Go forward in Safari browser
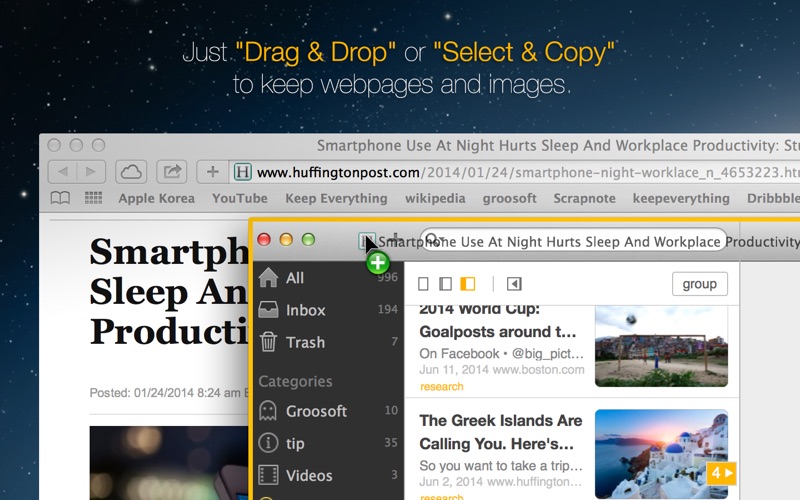The height and width of the screenshot is (500, 800). [91, 172]
